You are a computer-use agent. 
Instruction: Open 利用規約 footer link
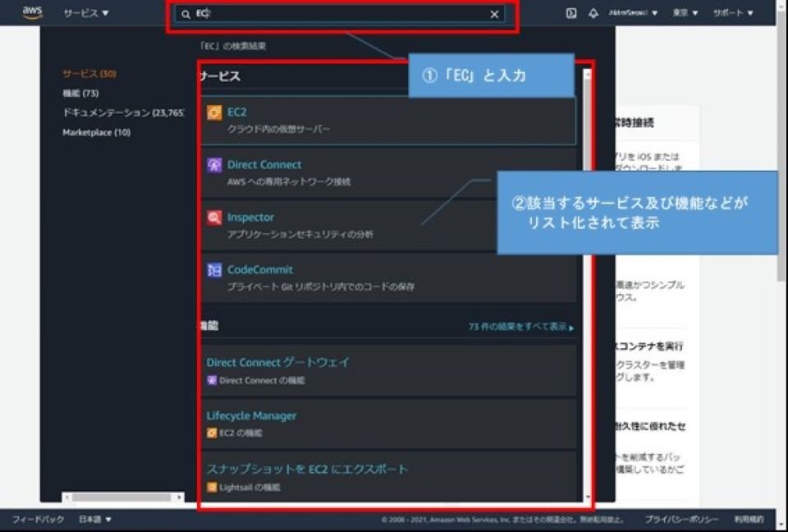(749, 520)
